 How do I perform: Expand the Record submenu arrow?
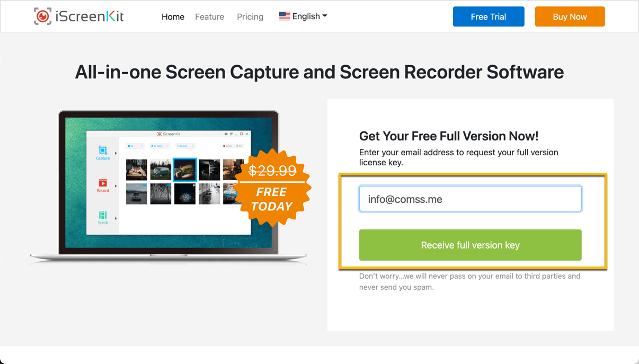(116, 186)
